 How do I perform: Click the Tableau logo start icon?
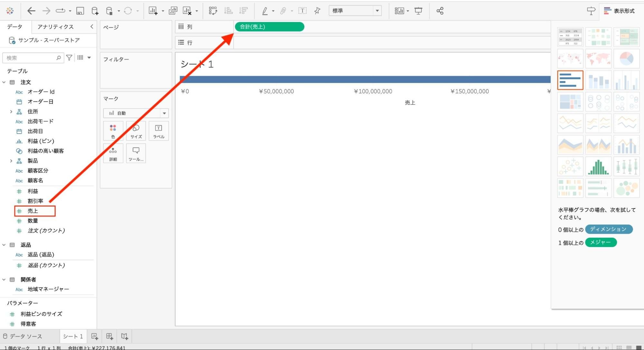click(x=10, y=11)
